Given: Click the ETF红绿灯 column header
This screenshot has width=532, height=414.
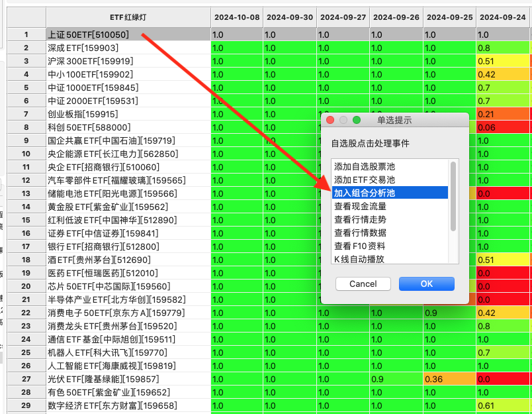Looking at the screenshot, I should (x=128, y=17).
